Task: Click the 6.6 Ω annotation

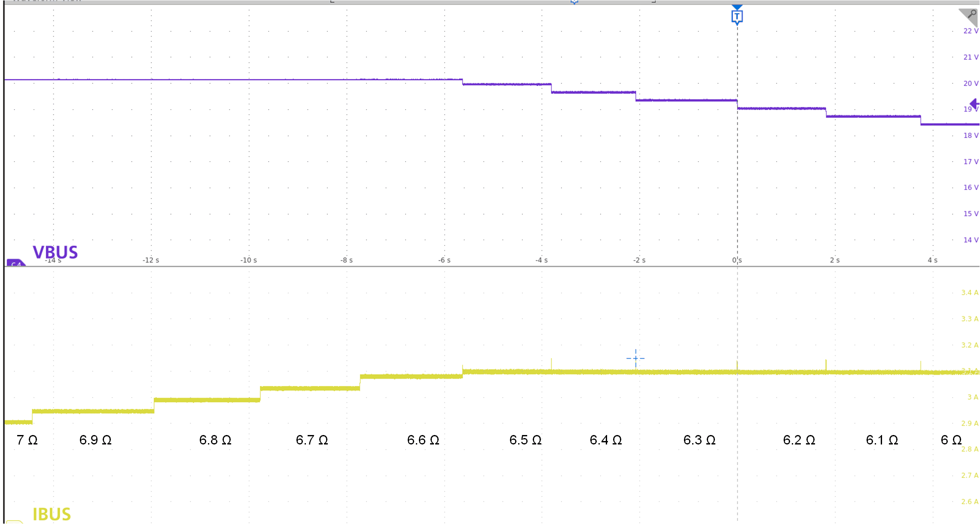Action: [423, 440]
